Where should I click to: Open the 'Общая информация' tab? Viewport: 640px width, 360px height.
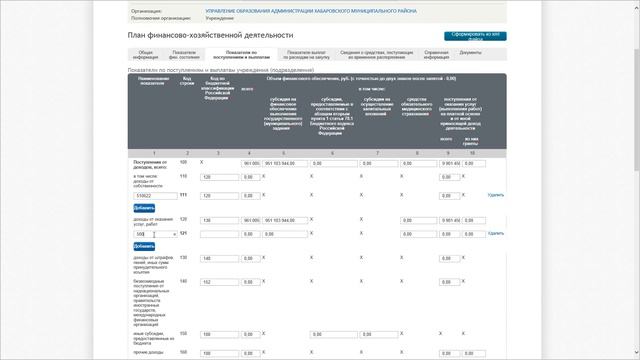pyautogui.click(x=146, y=55)
